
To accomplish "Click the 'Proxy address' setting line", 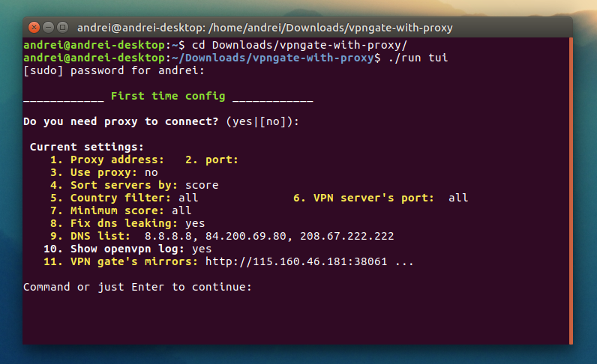I will point(107,160).
